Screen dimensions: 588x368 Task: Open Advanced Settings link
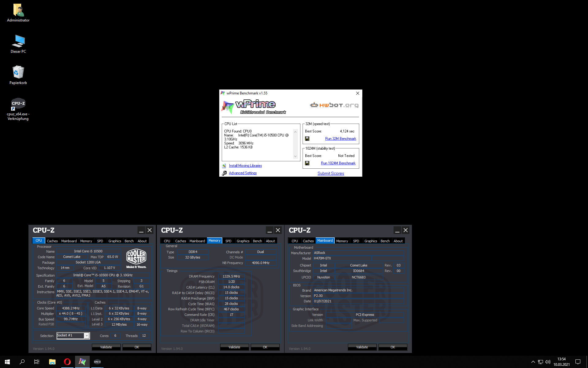pos(243,173)
